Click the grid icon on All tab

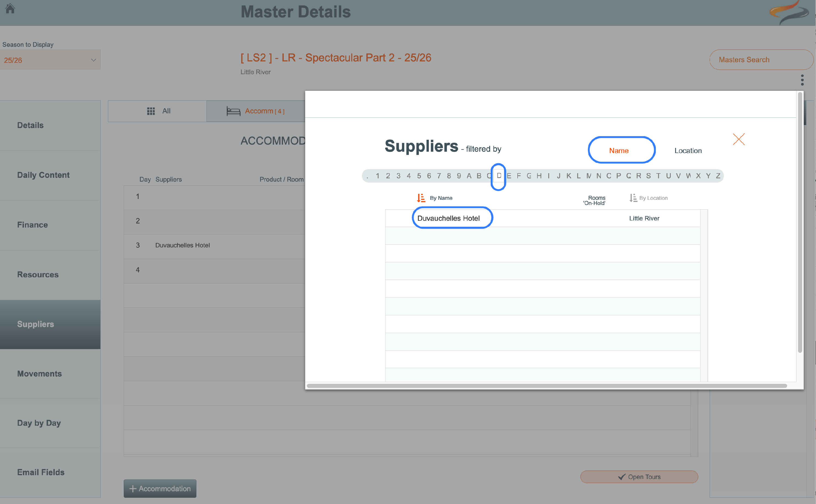[151, 111]
